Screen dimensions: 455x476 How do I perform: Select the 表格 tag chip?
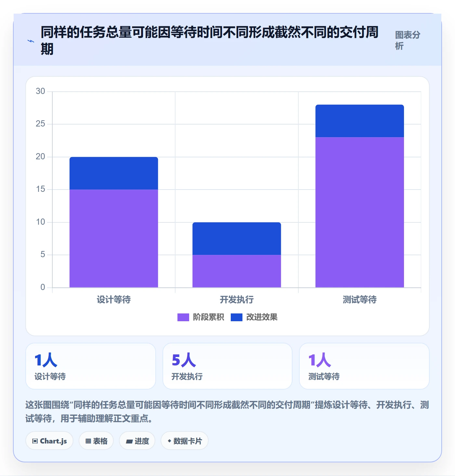point(96,441)
